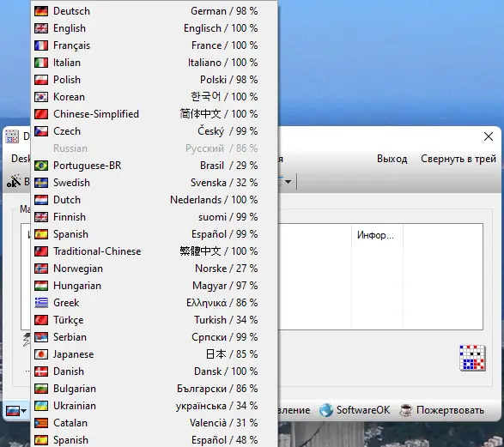Switch to Swedish language
The height and width of the screenshot is (447, 504).
pyautogui.click(x=154, y=183)
